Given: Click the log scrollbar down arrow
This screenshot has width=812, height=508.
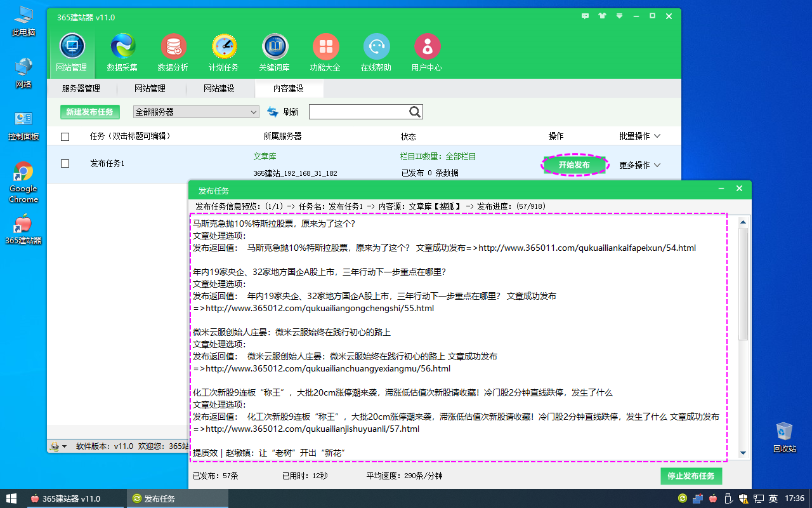Looking at the screenshot, I should 743,453.
